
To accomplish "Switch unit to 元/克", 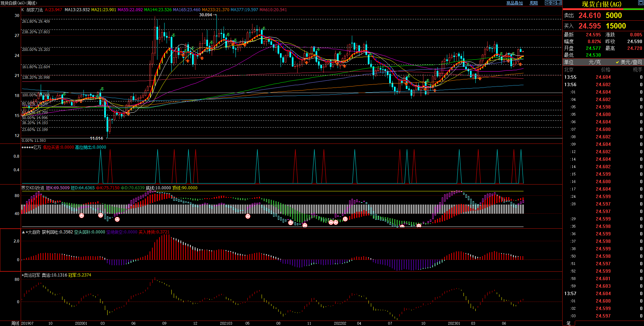I will [x=594, y=62].
